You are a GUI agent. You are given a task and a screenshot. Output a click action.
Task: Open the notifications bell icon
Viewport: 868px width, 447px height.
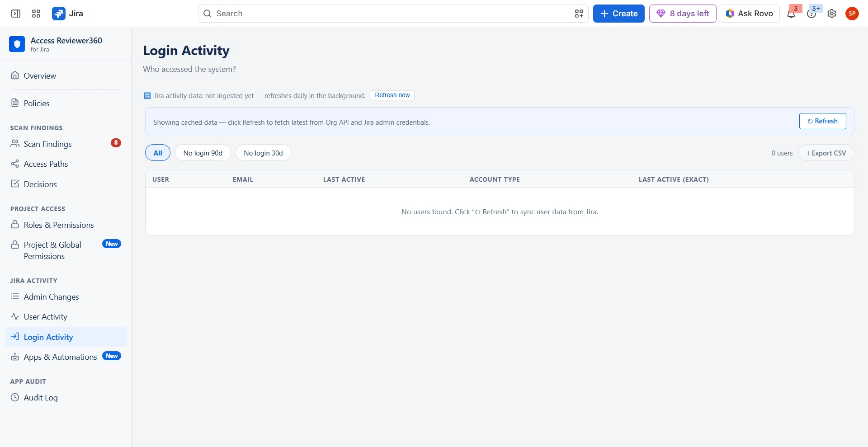(791, 14)
